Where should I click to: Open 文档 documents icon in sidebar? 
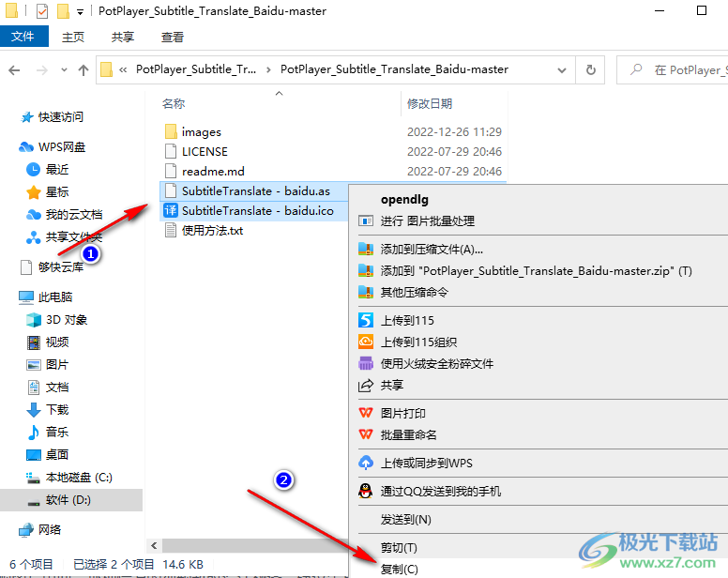coord(34,388)
